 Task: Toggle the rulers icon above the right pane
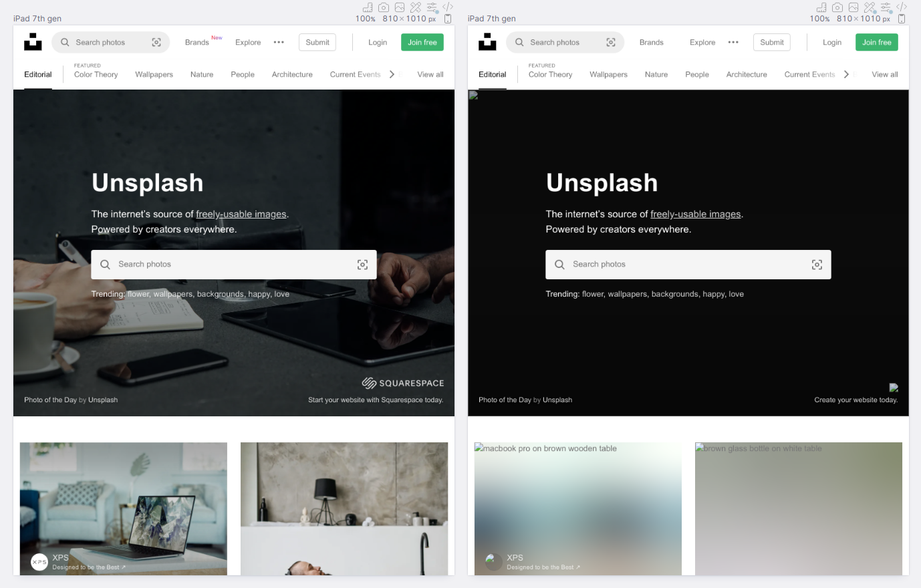tap(821, 7)
